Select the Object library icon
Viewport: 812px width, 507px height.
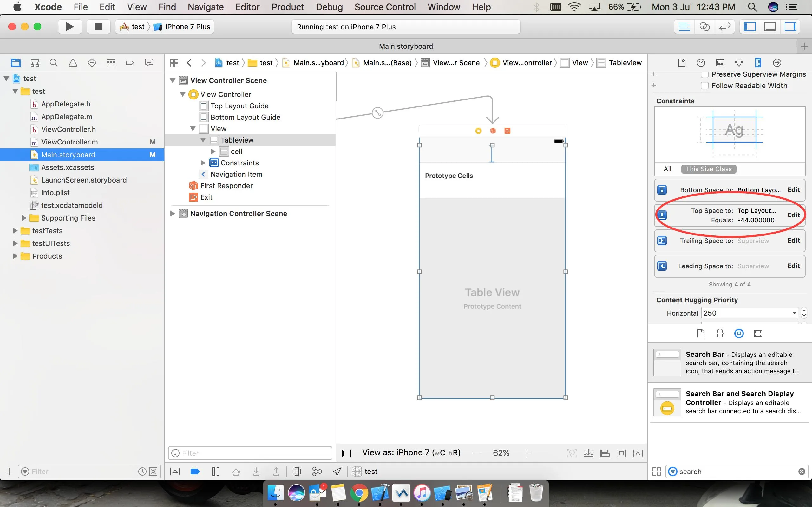click(739, 333)
